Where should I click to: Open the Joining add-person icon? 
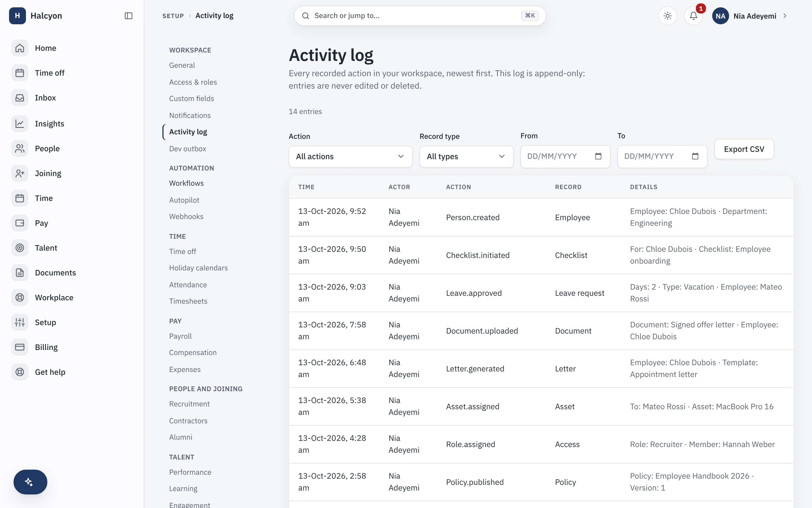point(20,173)
